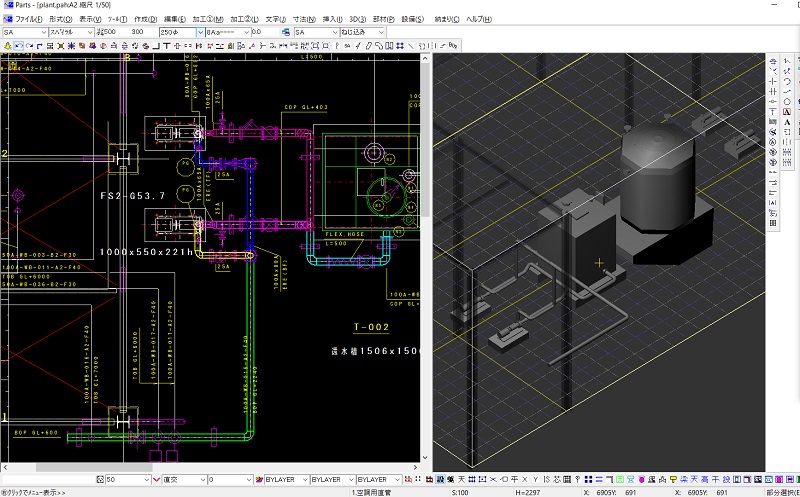This screenshot has width=800, height=497.
Task: Click the redo arrow icon
Action: click(29, 46)
